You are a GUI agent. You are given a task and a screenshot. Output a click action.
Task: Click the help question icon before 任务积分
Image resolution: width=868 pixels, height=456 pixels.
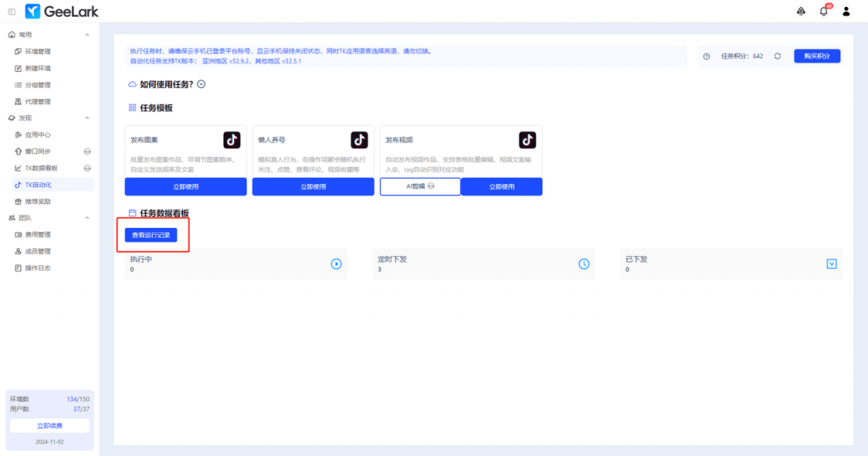click(707, 56)
